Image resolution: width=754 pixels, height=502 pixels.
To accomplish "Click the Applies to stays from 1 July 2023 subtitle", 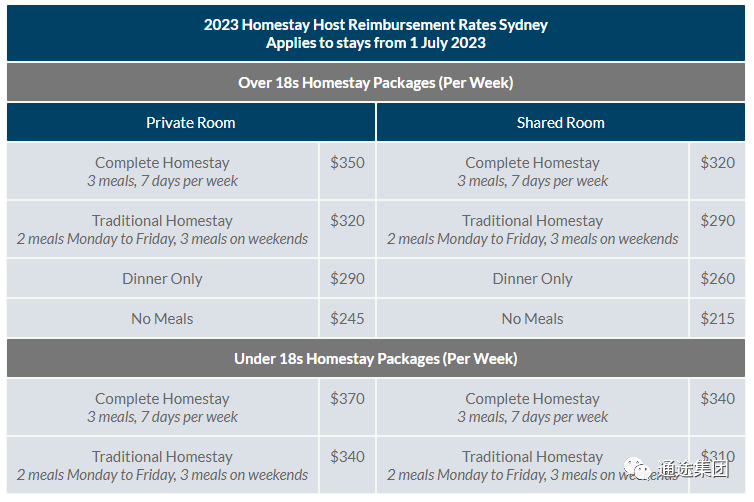I will 376,43.
